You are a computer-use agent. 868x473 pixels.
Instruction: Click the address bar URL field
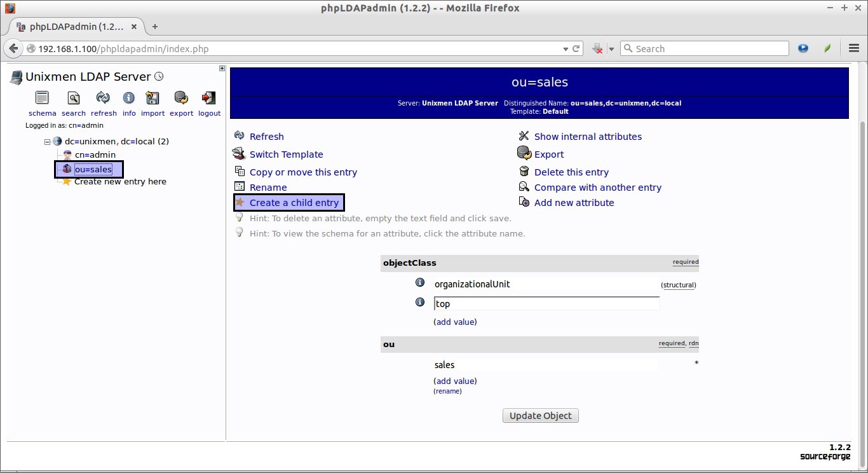(299, 48)
